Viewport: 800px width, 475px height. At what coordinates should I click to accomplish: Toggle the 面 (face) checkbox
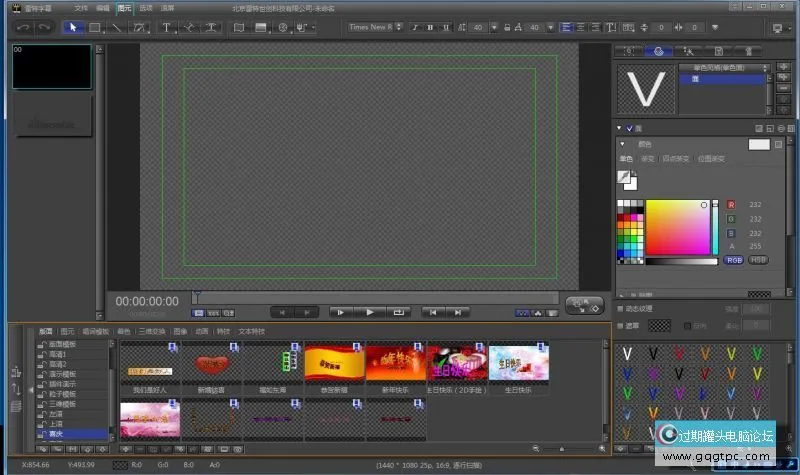(x=629, y=128)
